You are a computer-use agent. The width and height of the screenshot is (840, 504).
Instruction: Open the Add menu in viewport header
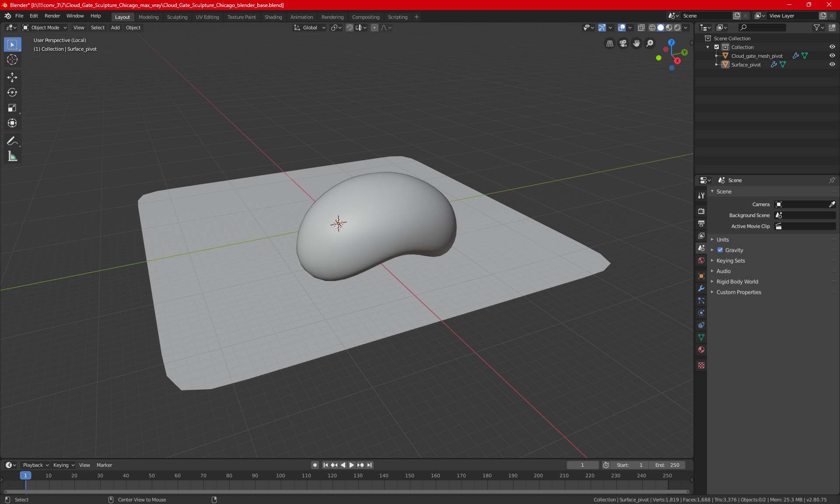tap(115, 28)
